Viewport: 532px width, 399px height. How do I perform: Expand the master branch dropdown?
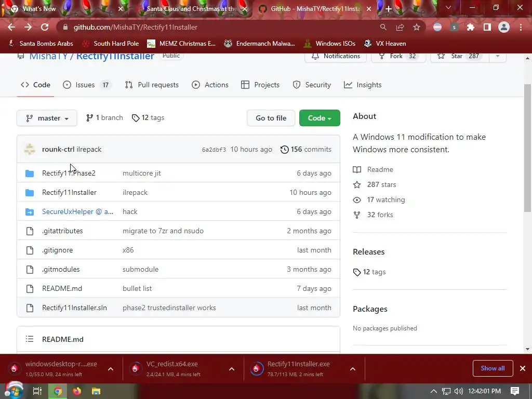[x=47, y=118]
